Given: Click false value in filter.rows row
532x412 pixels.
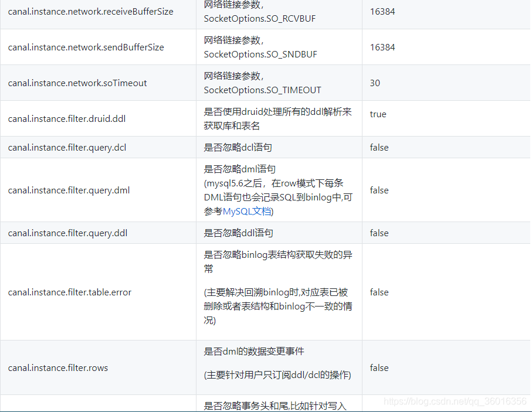Looking at the screenshot, I should coord(379,368).
